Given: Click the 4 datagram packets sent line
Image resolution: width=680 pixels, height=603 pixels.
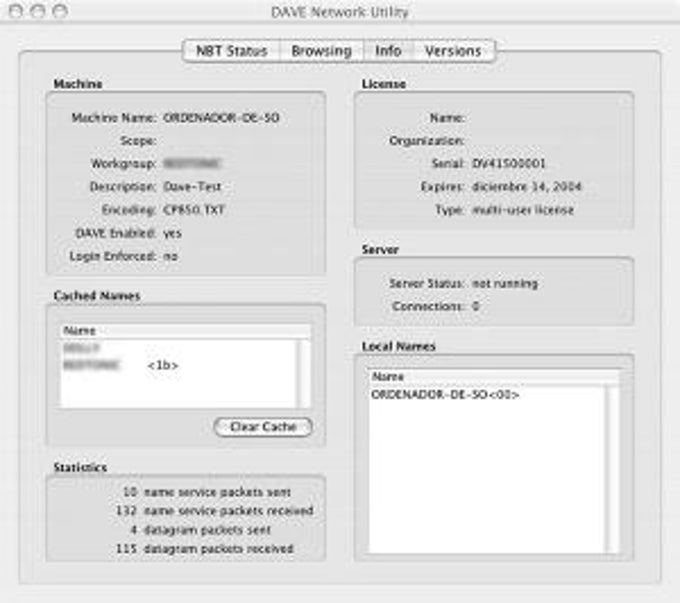Looking at the screenshot, I should (x=200, y=530).
